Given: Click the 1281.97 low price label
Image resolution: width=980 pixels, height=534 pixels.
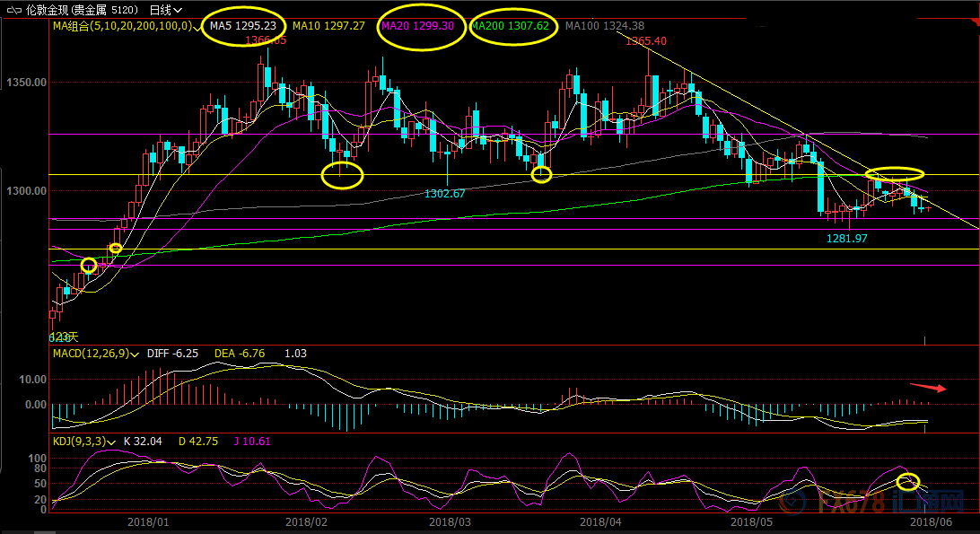Looking at the screenshot, I should tap(847, 238).
